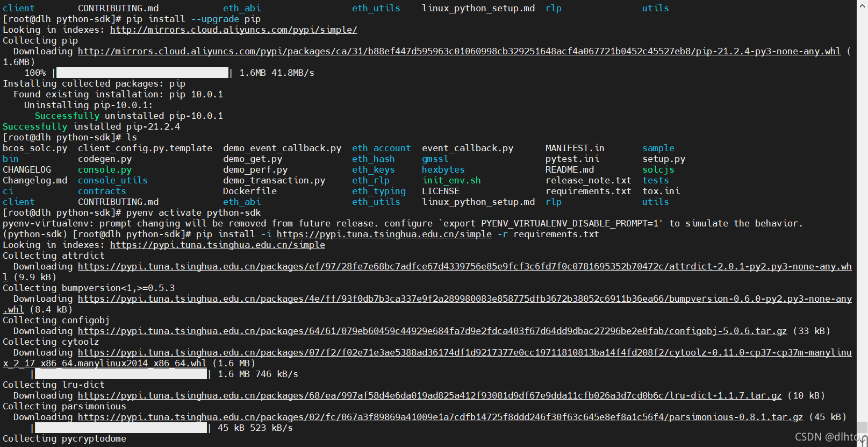Select demo_event_callback.py in the listing
868x447 pixels.
click(282, 148)
